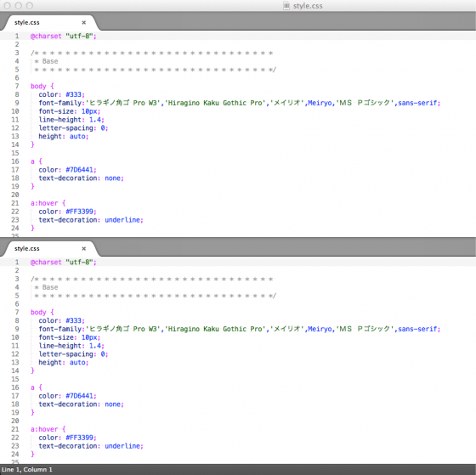
Task: Click the 'body {' selector in upper pane
Action: pyautogui.click(x=42, y=86)
